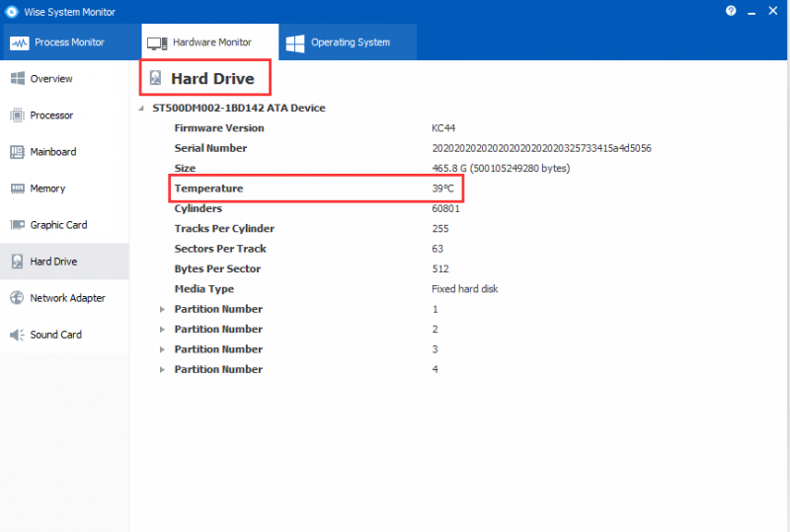
Task: Click the 255 tracks value
Action: click(x=440, y=229)
